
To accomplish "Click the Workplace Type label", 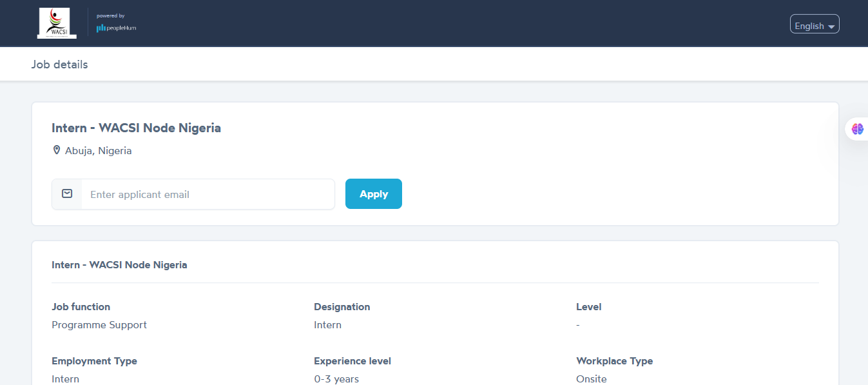I will pyautogui.click(x=614, y=361).
